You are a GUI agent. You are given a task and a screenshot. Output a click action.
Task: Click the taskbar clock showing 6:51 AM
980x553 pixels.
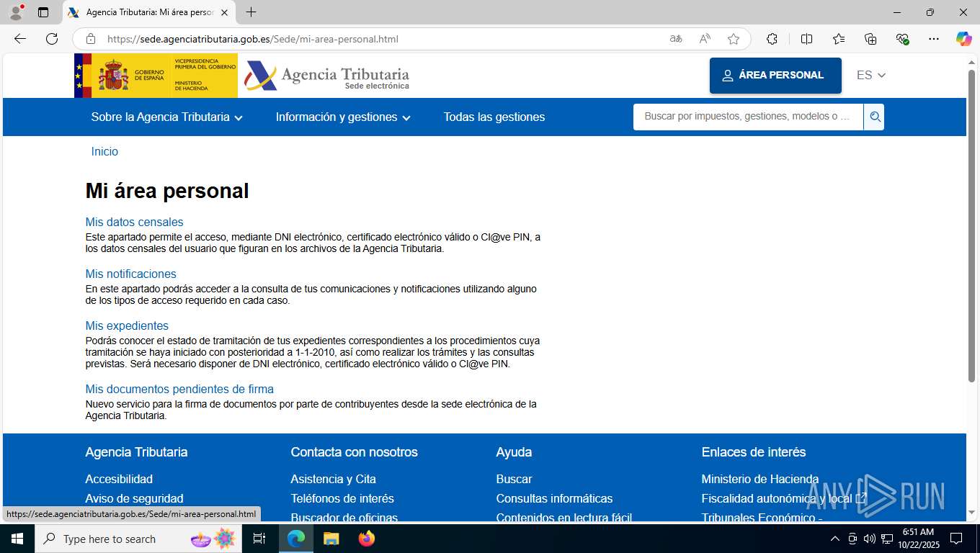(918, 539)
